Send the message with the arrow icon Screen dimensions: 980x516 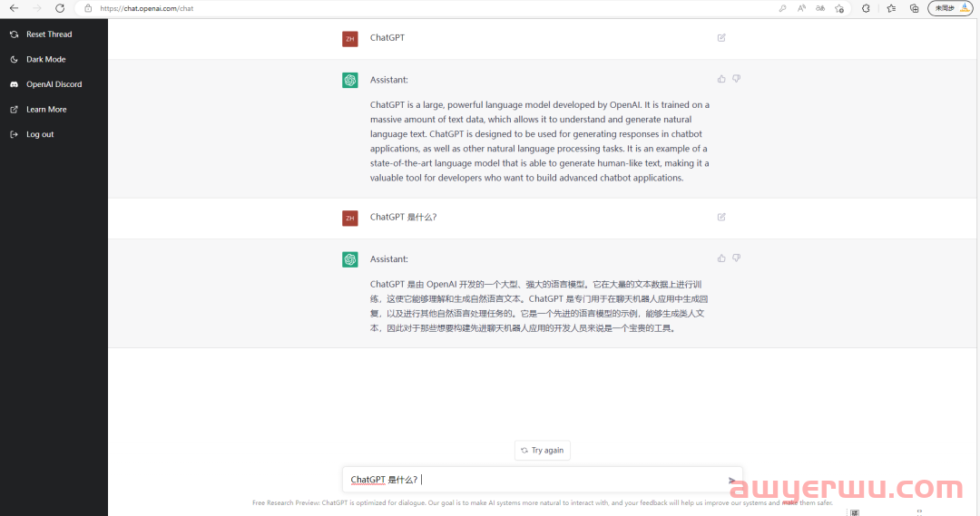[x=732, y=481]
